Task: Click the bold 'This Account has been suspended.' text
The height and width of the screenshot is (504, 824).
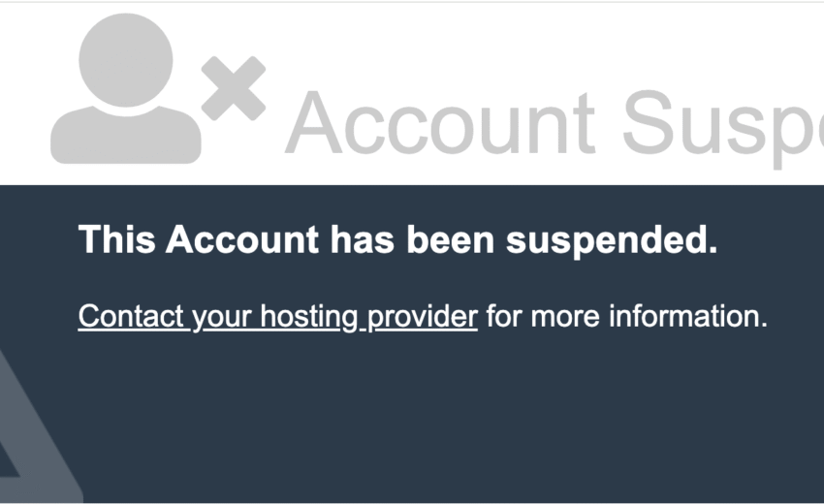Action: pos(397,240)
